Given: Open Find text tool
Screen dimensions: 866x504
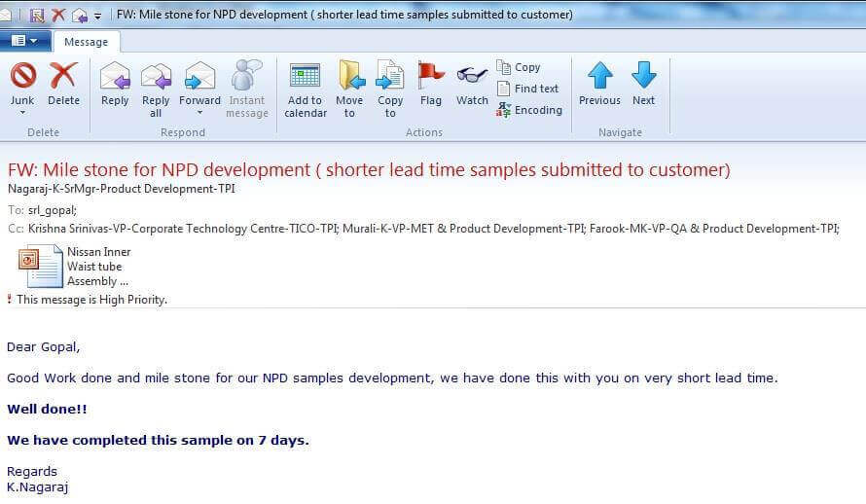Looking at the screenshot, I should click(x=528, y=89).
